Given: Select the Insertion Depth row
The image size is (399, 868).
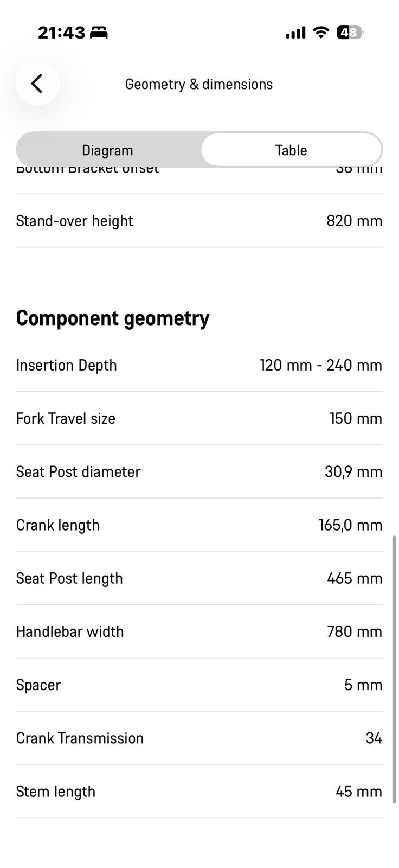Looking at the screenshot, I should [199, 365].
